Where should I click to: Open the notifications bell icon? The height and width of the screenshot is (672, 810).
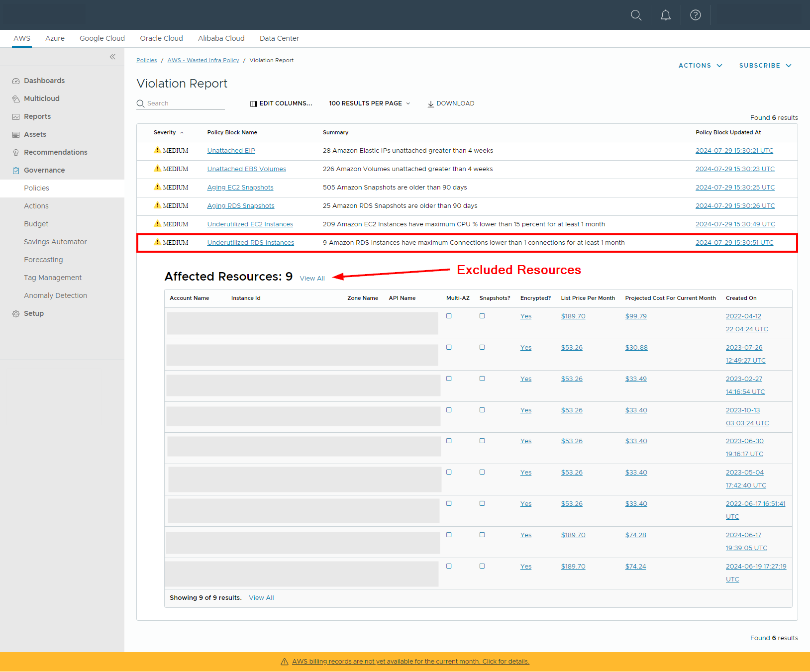tap(665, 15)
